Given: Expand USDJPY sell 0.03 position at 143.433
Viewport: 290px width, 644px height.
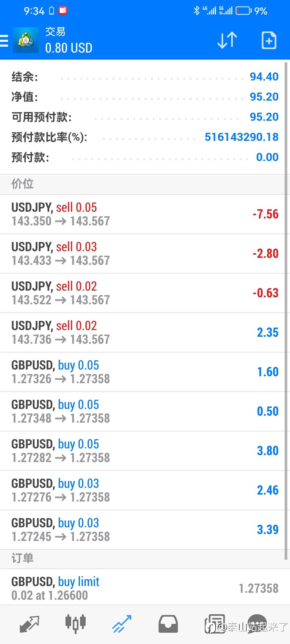Looking at the screenshot, I should 142,254.
